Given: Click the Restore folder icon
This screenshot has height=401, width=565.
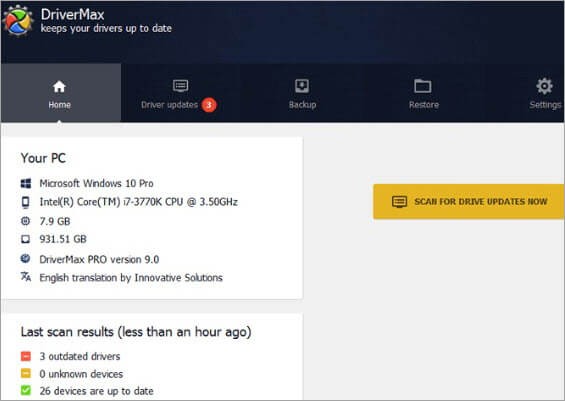Looking at the screenshot, I should tap(423, 86).
